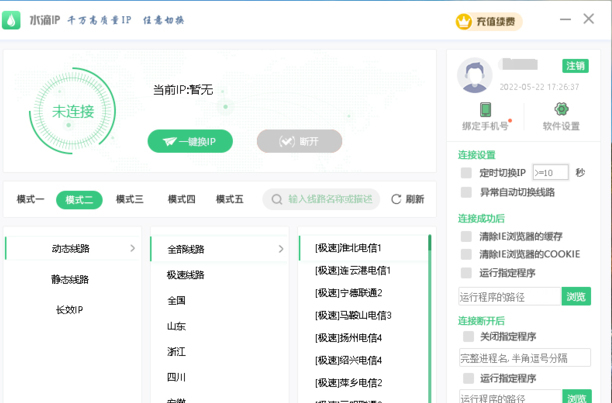Click the 刷新 refresh button

tap(408, 199)
